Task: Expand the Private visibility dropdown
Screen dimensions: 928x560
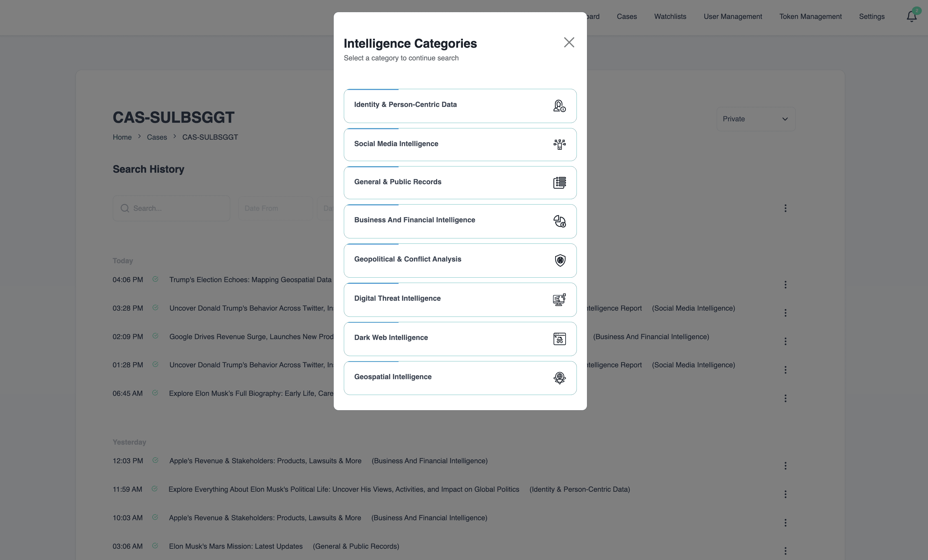Action: coord(755,119)
